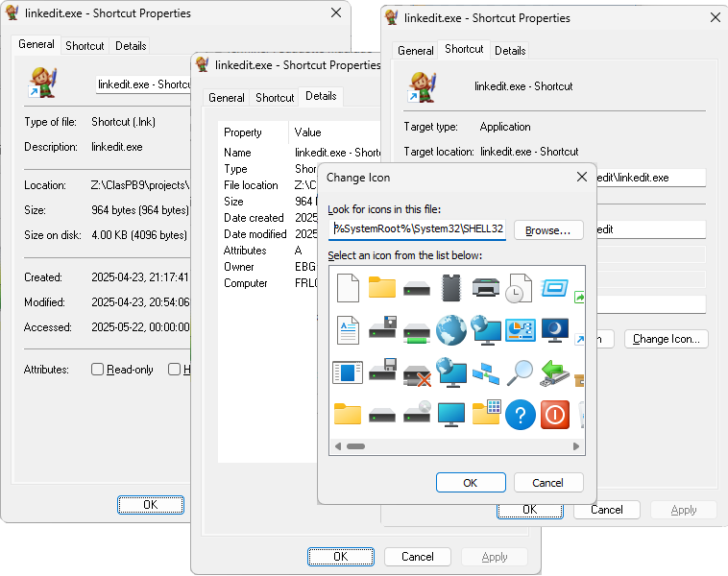The width and height of the screenshot is (728, 576).
Task: Go to General tab in the right window
Action: 416,51
